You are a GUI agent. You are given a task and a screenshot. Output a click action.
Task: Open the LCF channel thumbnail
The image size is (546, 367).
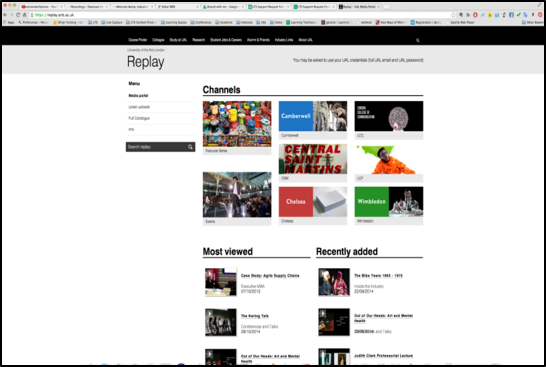click(x=389, y=159)
